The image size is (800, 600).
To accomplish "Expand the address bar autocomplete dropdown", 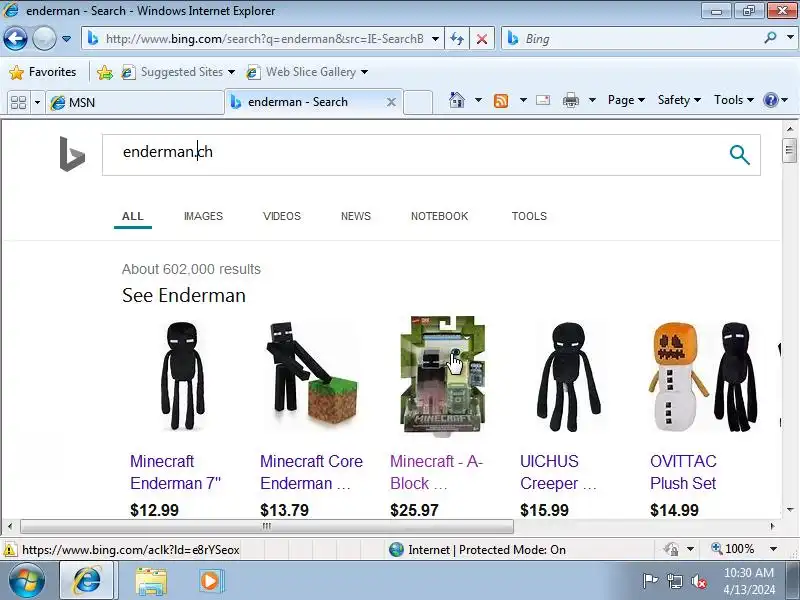I will [x=435, y=39].
